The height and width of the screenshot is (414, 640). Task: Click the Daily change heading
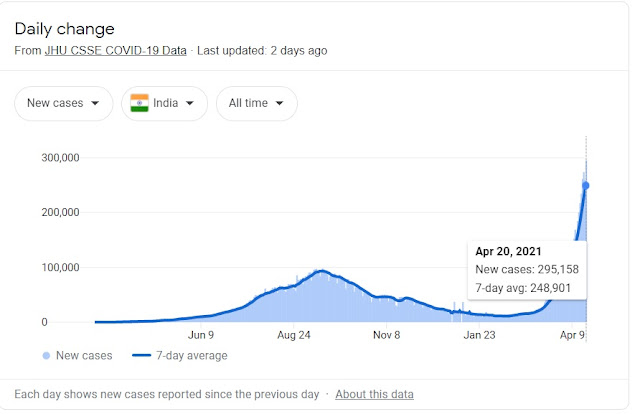point(64,29)
